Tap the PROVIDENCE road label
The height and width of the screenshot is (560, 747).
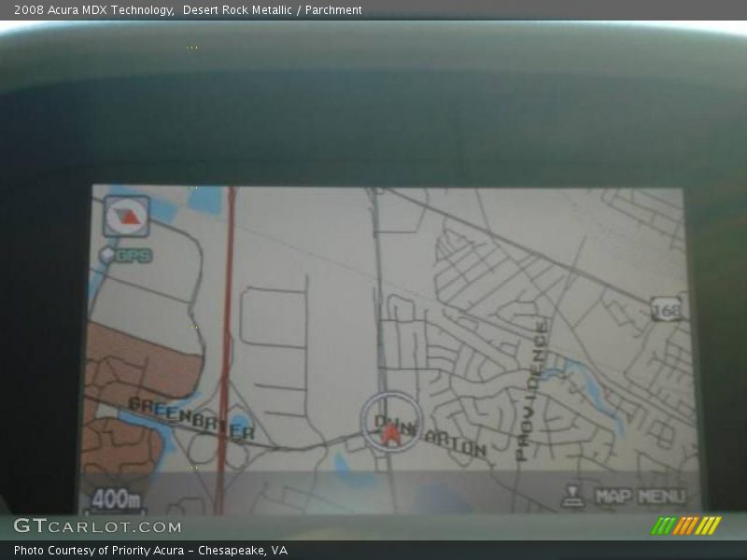[x=532, y=391]
